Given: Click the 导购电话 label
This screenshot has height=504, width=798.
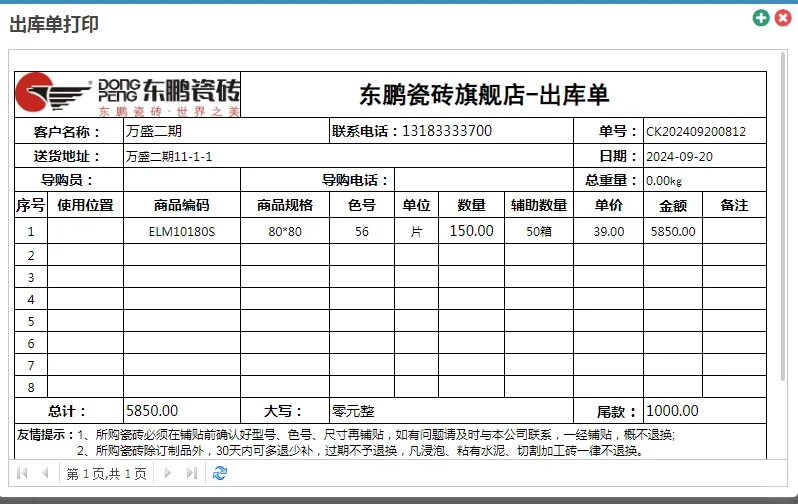Looking at the screenshot, I should [x=355, y=180].
